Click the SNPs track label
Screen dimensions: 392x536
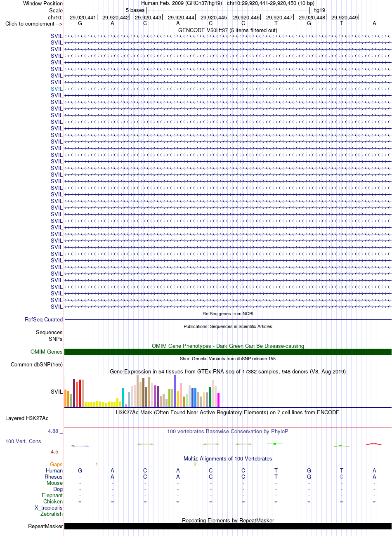pyautogui.click(x=56, y=339)
